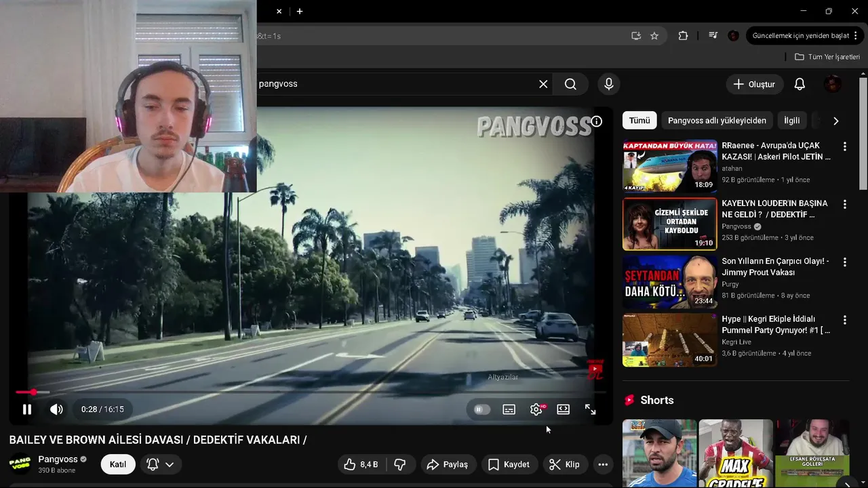Viewport: 868px width, 488px height.
Task: Open the MAX Gradel short
Action: coord(736,453)
